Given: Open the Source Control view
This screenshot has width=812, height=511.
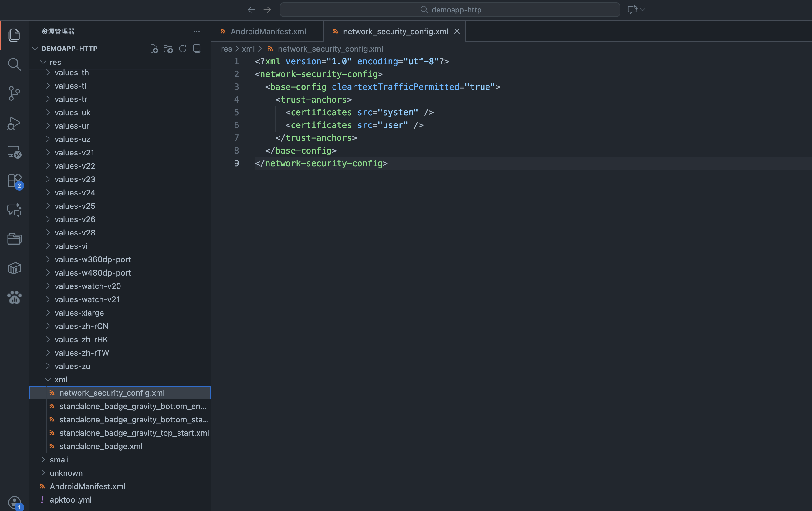Looking at the screenshot, I should [14, 93].
